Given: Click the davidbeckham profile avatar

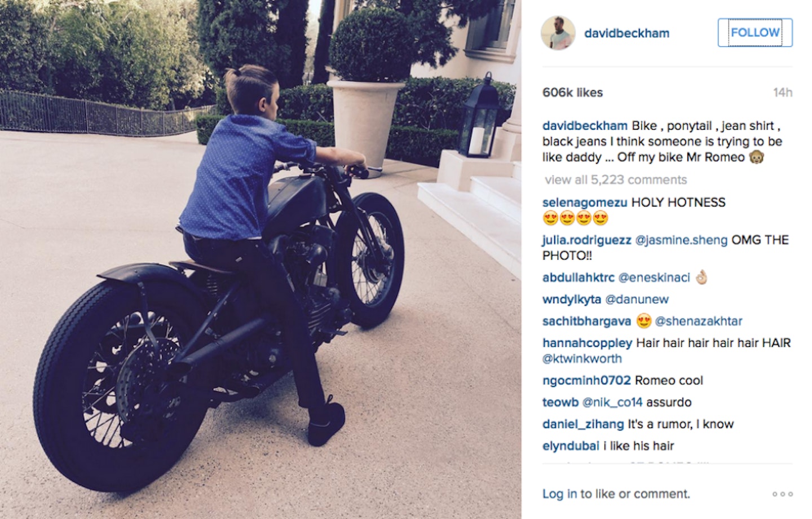Looking at the screenshot, I should 558,33.
